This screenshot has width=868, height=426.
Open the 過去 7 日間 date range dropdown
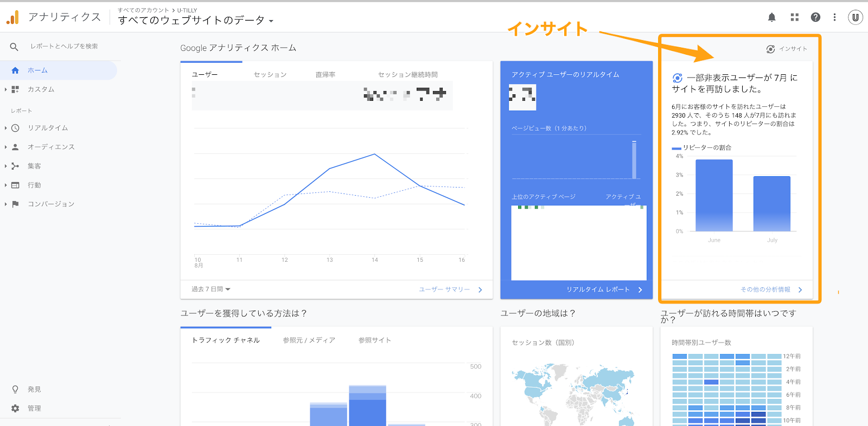[x=211, y=289]
